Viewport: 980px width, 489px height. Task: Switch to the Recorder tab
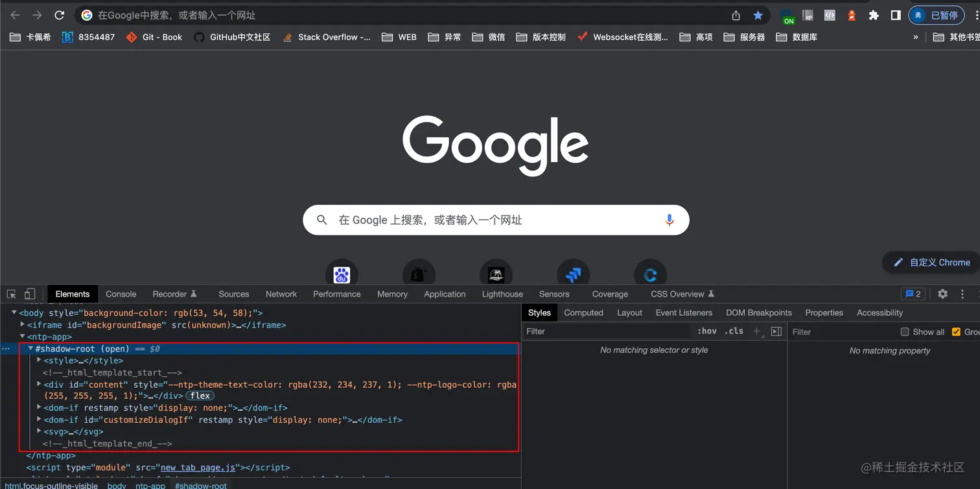[x=174, y=294]
